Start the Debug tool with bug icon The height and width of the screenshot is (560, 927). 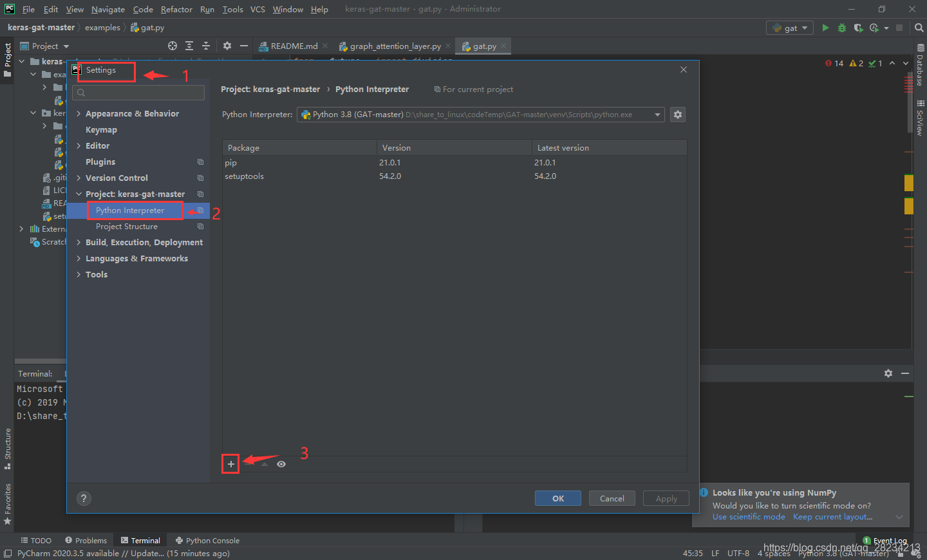841,28
